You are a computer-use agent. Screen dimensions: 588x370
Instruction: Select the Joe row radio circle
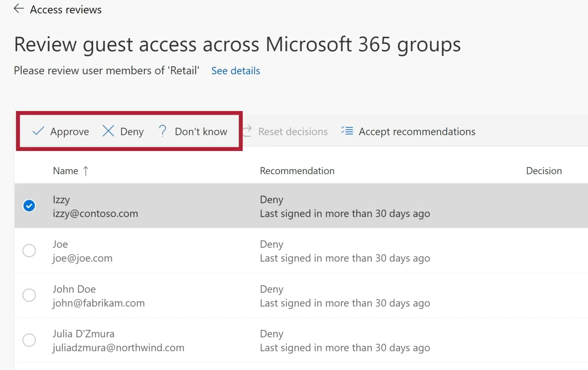29,250
